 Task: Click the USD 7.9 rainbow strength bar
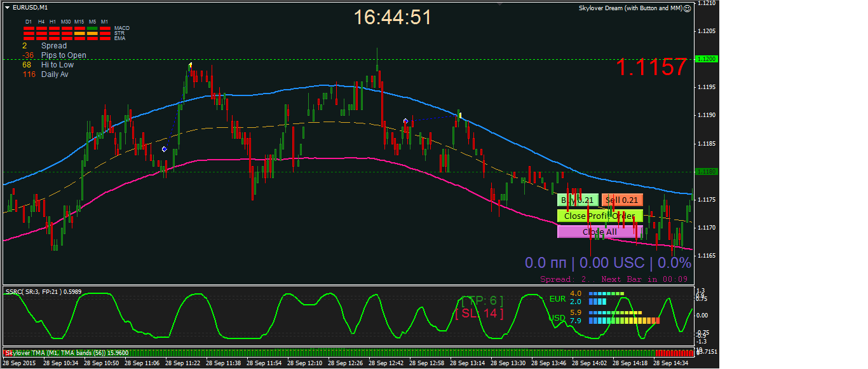click(x=624, y=321)
